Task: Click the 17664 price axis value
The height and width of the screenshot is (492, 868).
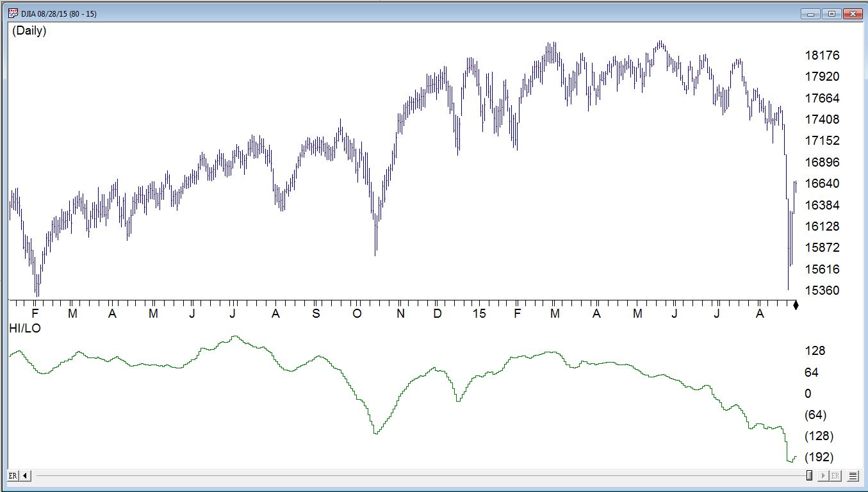Action: 823,98
